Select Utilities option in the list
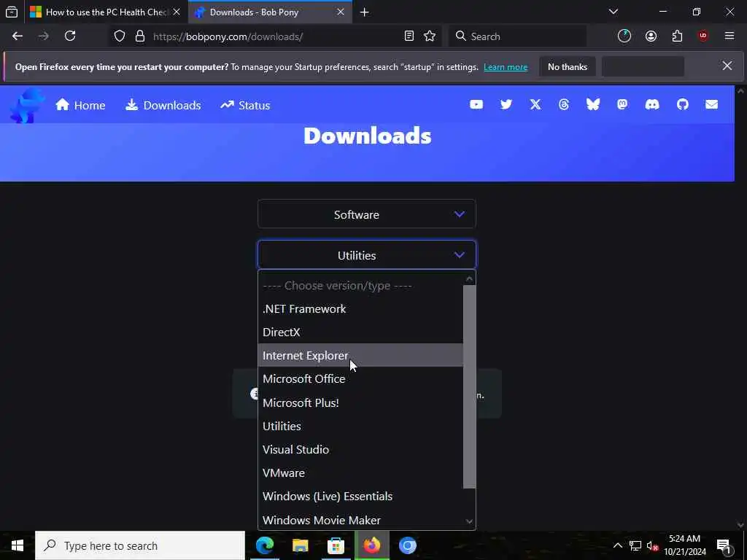Viewport: 747px width, 560px height. (360, 426)
